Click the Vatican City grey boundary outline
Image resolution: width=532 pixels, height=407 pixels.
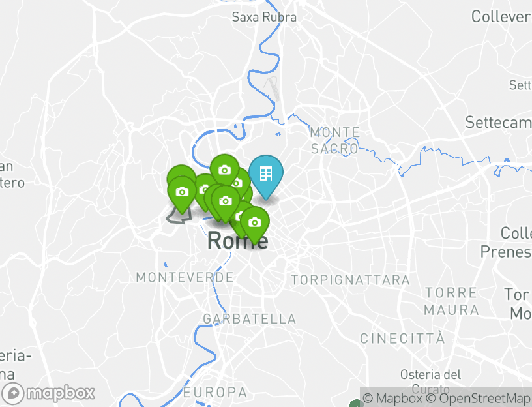click(x=179, y=215)
